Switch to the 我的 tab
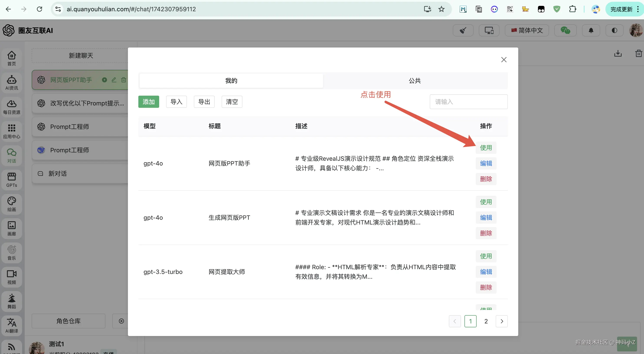The width and height of the screenshot is (644, 354). 231,80
